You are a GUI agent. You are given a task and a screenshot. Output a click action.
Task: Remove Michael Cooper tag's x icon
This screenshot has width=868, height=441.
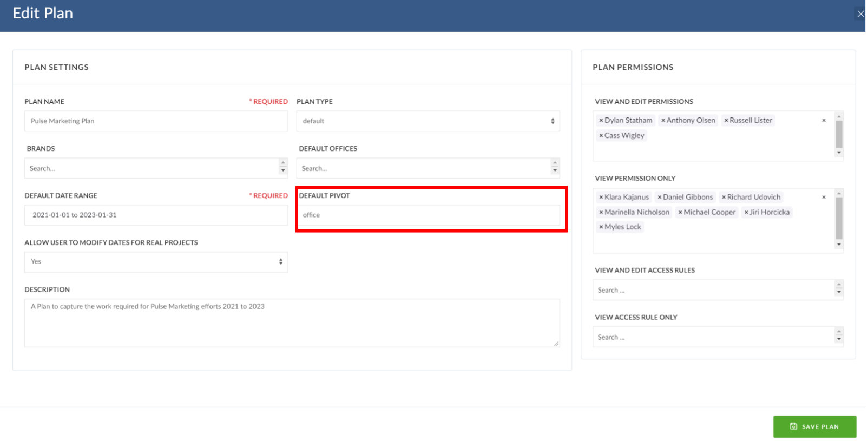(680, 213)
